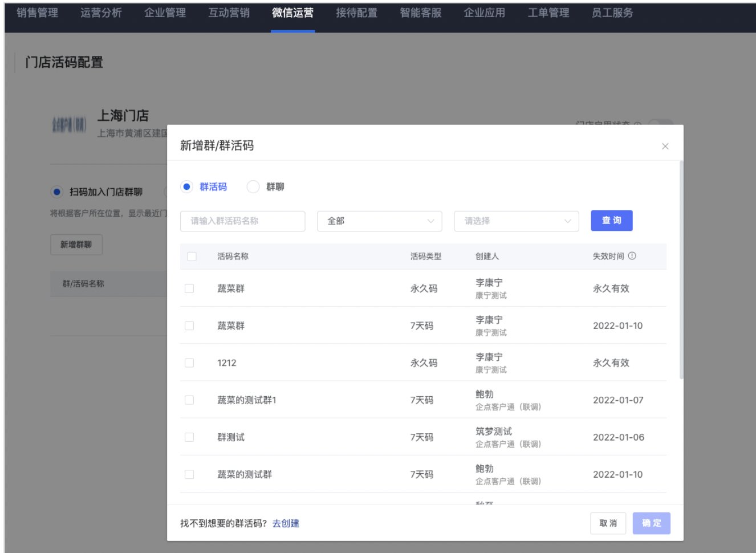Screen dimensions: 756x553
Task: Open the 全部 type dropdown
Action: [x=379, y=221]
